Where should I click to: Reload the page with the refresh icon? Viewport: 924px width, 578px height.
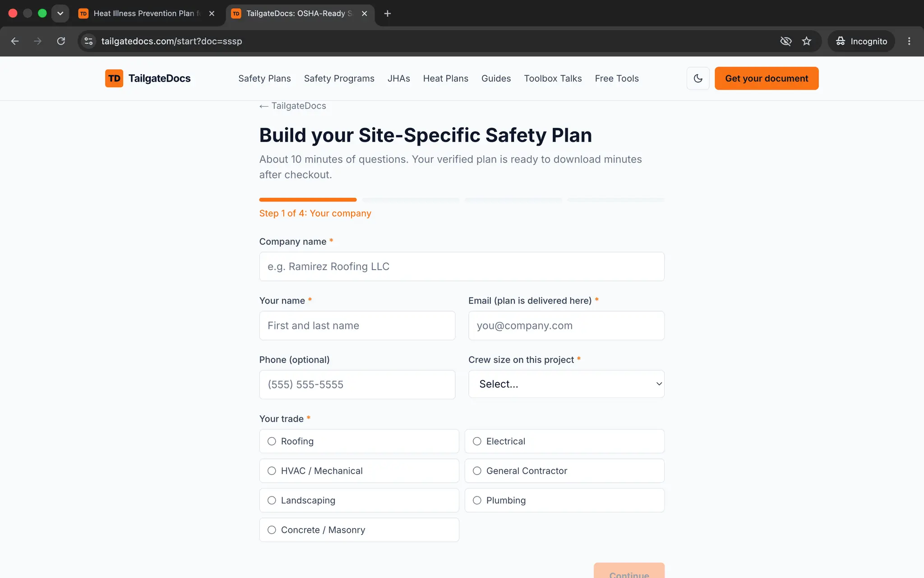pyautogui.click(x=61, y=41)
